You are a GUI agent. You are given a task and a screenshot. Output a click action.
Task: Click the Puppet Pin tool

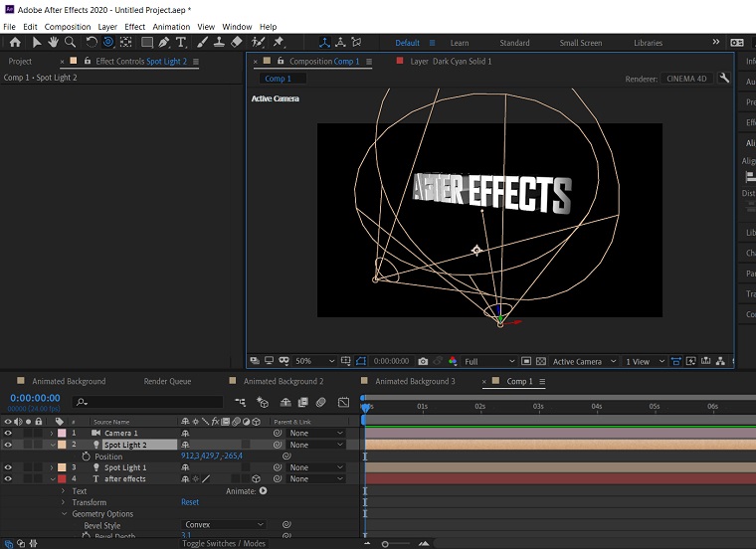(278, 43)
